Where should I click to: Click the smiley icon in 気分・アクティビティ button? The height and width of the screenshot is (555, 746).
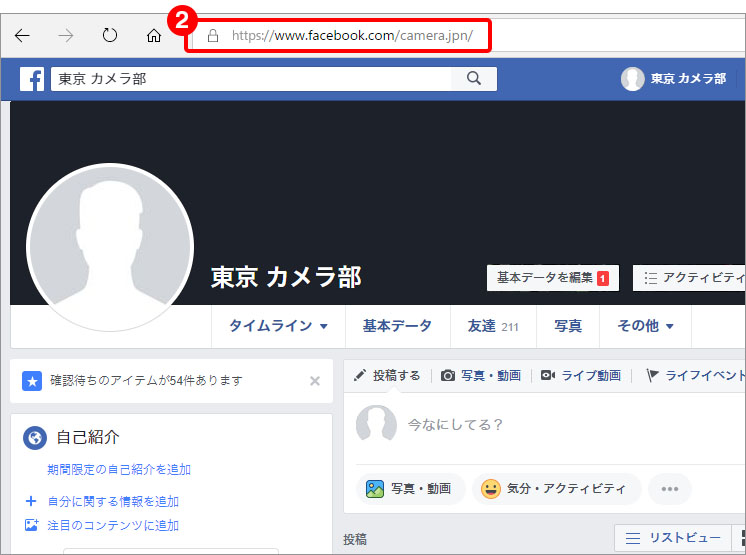coord(491,489)
